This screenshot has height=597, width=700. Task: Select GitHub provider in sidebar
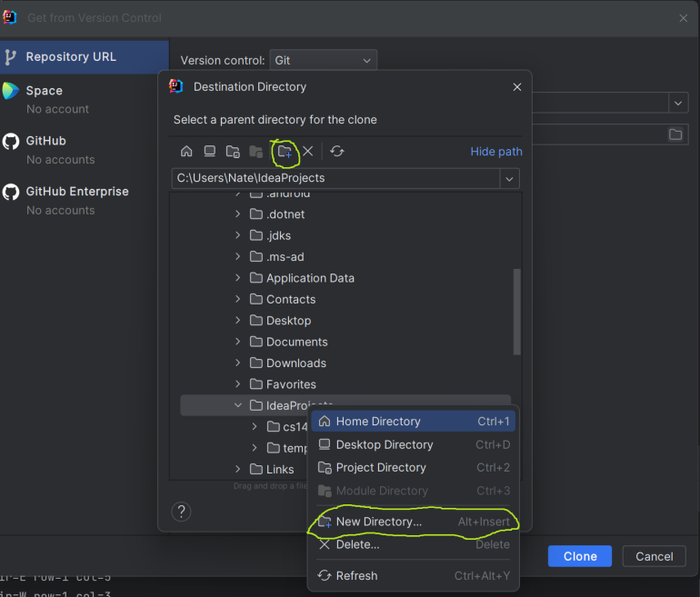click(x=85, y=149)
